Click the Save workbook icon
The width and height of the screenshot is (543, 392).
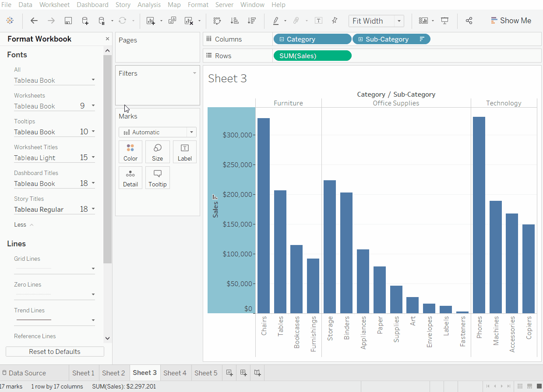(68, 21)
